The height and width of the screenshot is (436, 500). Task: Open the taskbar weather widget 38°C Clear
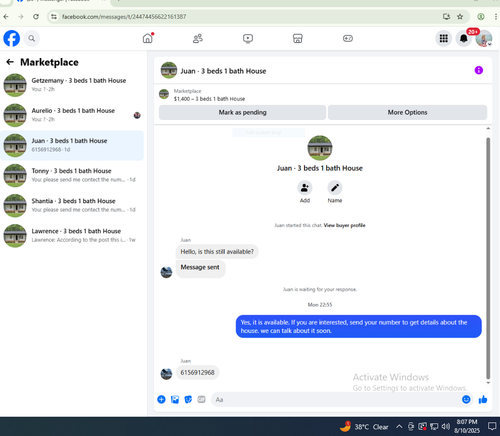364,426
